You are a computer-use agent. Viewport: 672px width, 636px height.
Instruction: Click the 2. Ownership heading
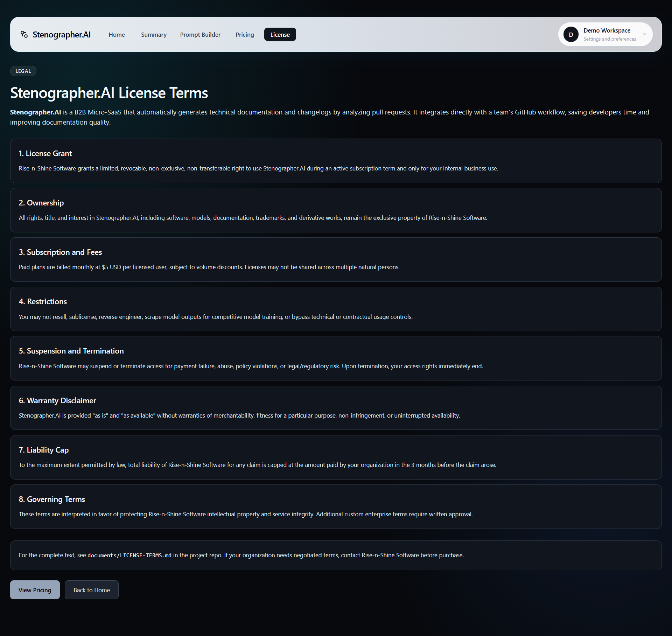click(41, 203)
